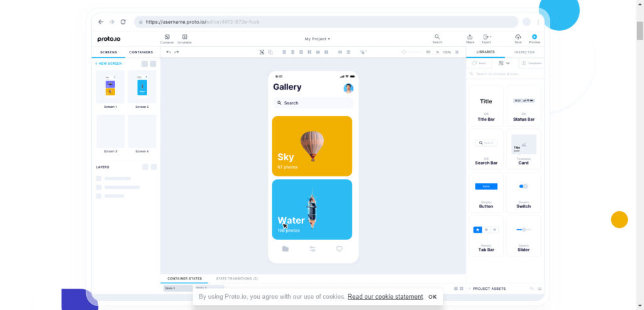Open the Libraries tab
This screenshot has height=310, width=644.
coord(486,52)
